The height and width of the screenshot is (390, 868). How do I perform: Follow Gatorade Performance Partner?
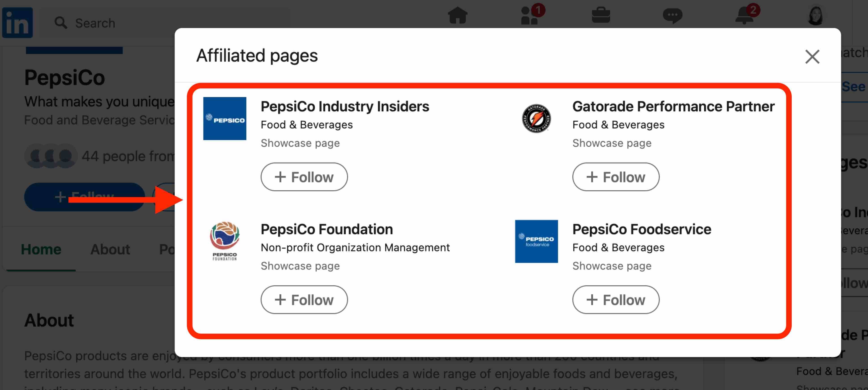pyautogui.click(x=616, y=176)
